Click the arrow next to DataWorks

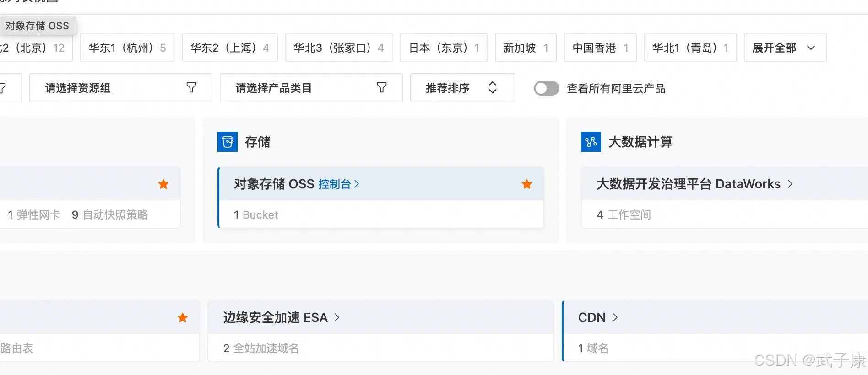coord(790,184)
